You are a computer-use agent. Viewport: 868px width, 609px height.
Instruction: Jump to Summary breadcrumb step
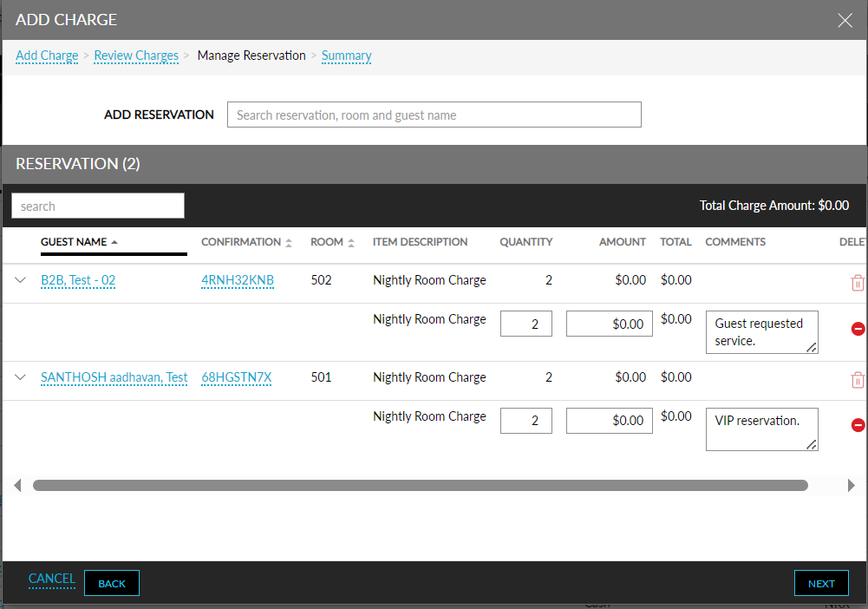click(x=347, y=56)
